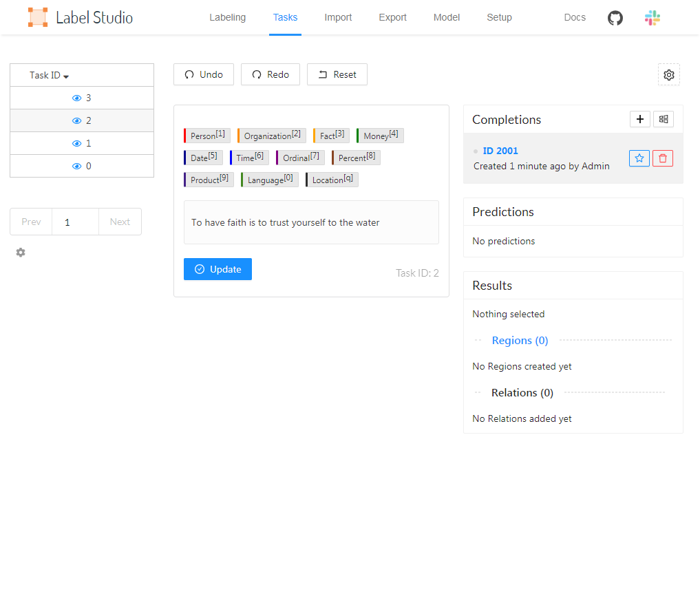Select the Person label
This screenshot has height=596, width=700.
(207, 136)
